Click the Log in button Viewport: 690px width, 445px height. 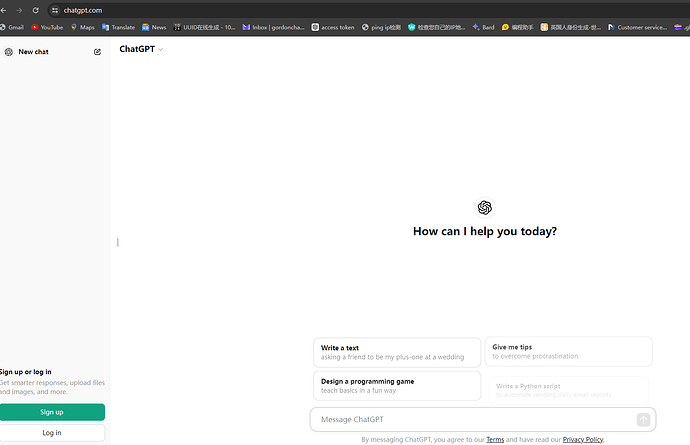click(x=52, y=433)
